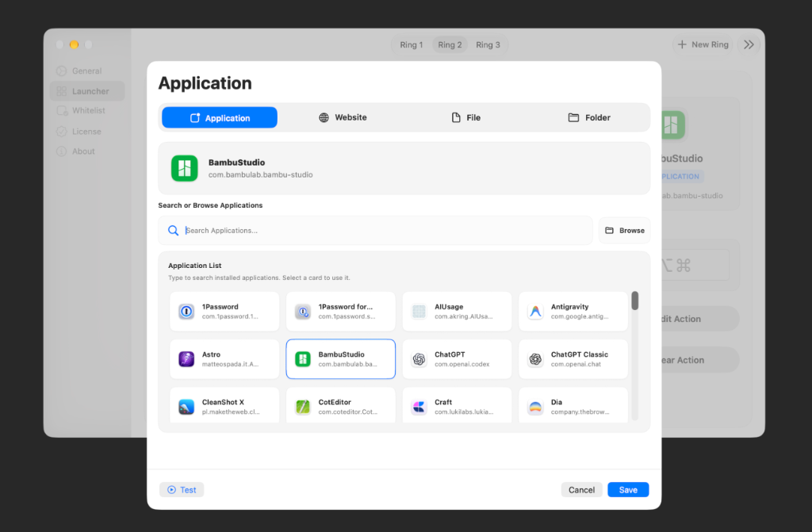
Task: Open Ring 1 tab in background window
Action: tap(412, 44)
